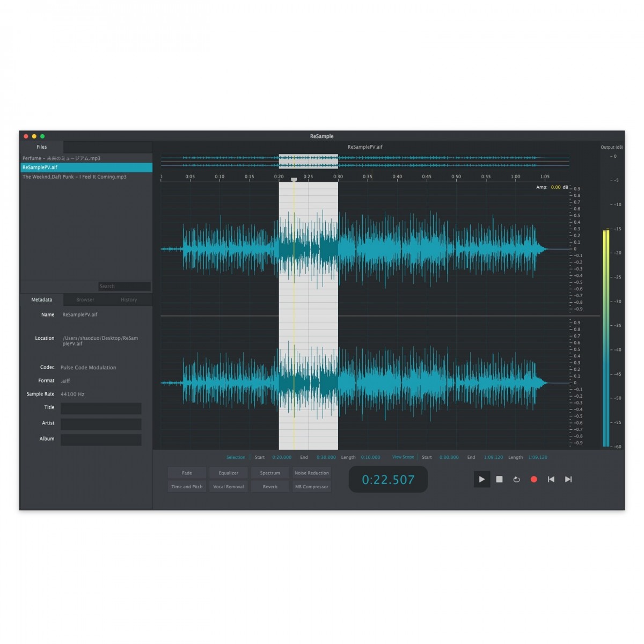The height and width of the screenshot is (644, 644).
Task: Click the 0:05 mark on the ruler
Action: (190, 177)
